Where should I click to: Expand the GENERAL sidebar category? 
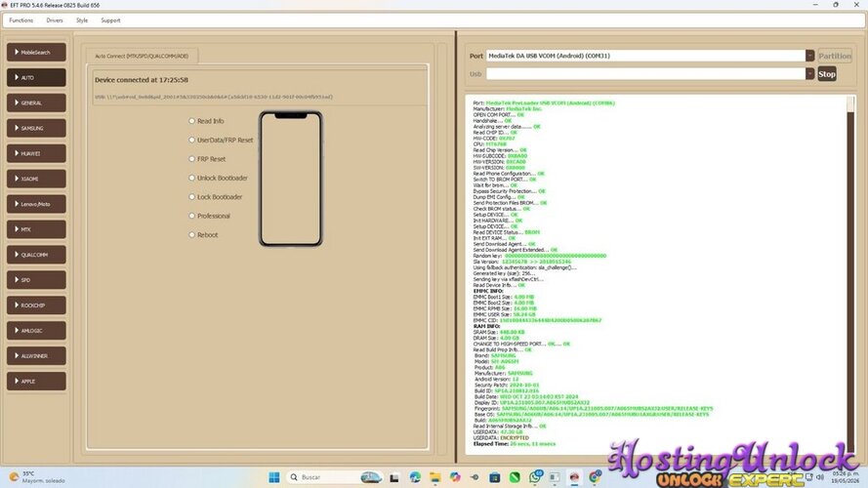36,102
